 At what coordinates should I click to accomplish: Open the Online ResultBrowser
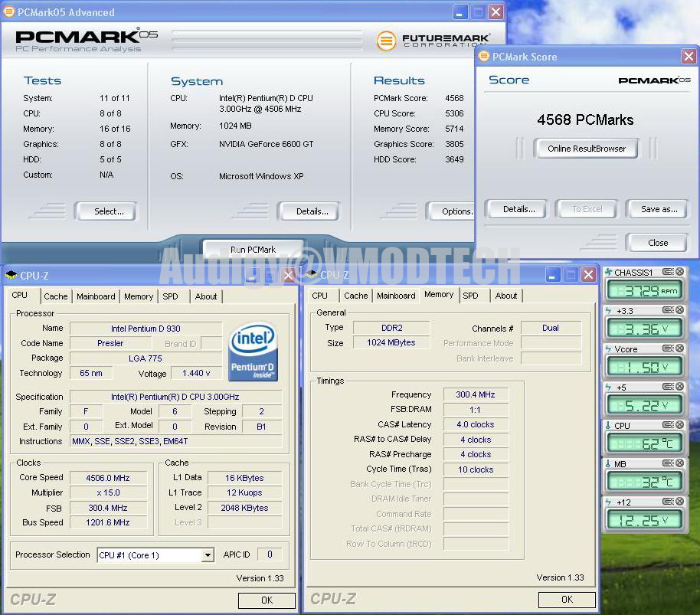[x=586, y=149]
